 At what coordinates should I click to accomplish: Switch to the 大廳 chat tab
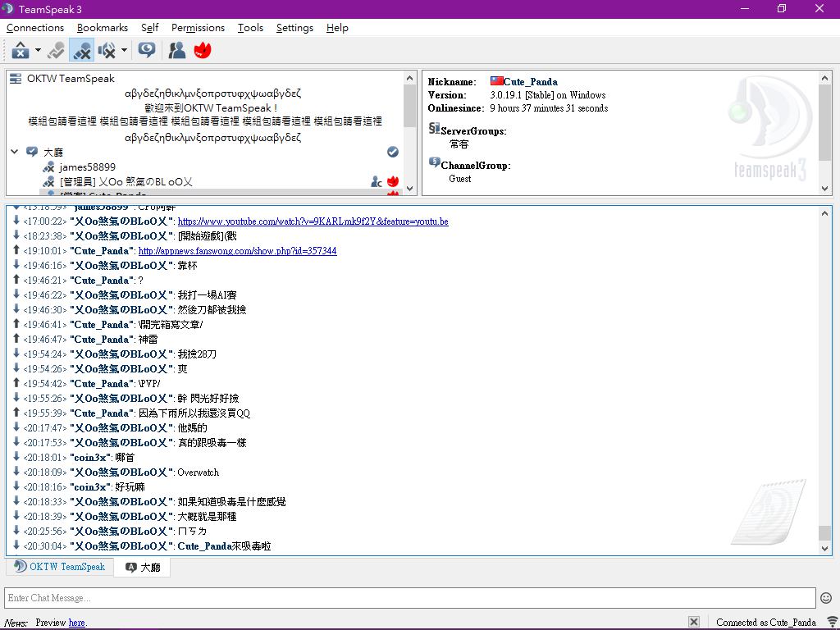[143, 568]
